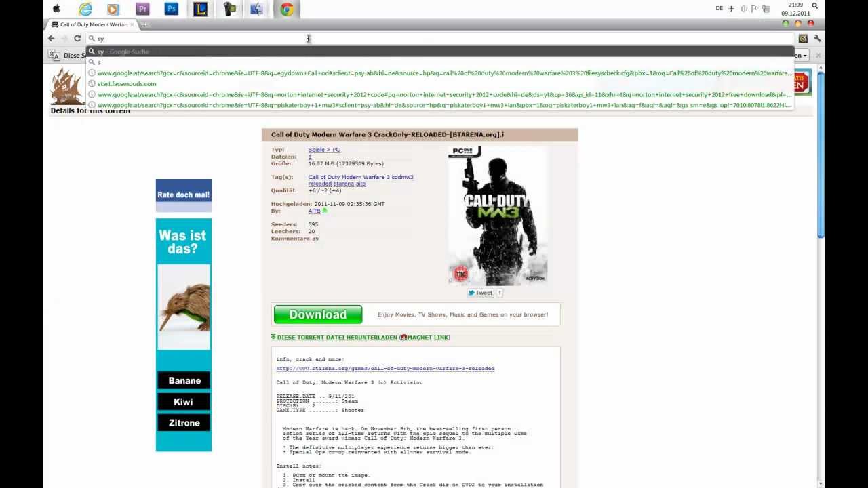
Task: Open the media player icon in the taskbar
Action: click(x=113, y=9)
